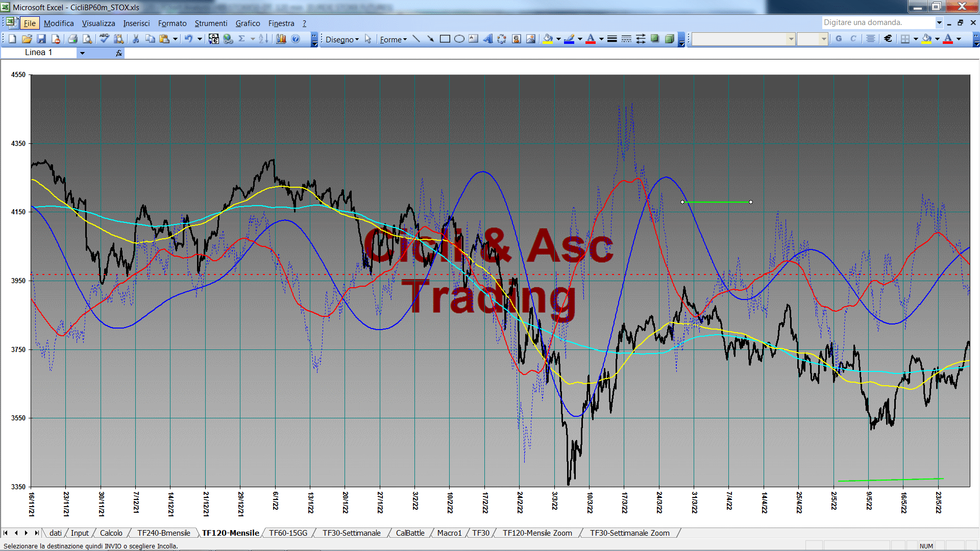The width and height of the screenshot is (980, 551).
Task: Click the Undo arrow icon
Action: coord(188,39)
